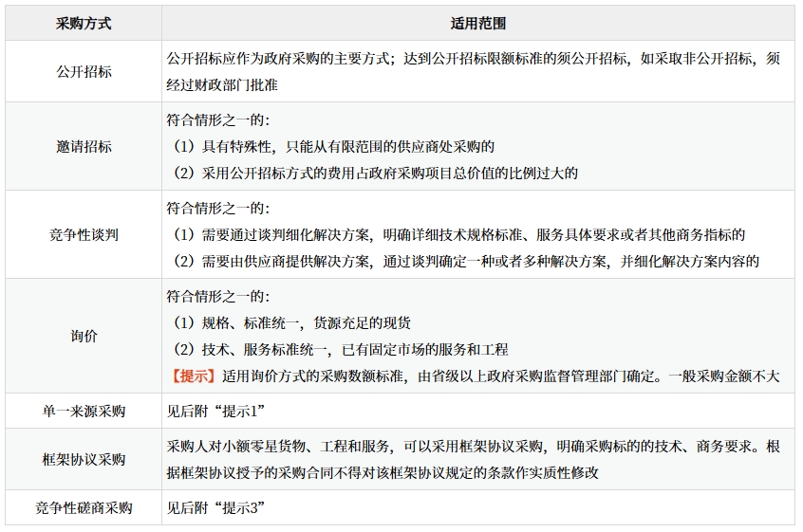Select the 询价 cell
803x532 pixels.
[x=83, y=337]
